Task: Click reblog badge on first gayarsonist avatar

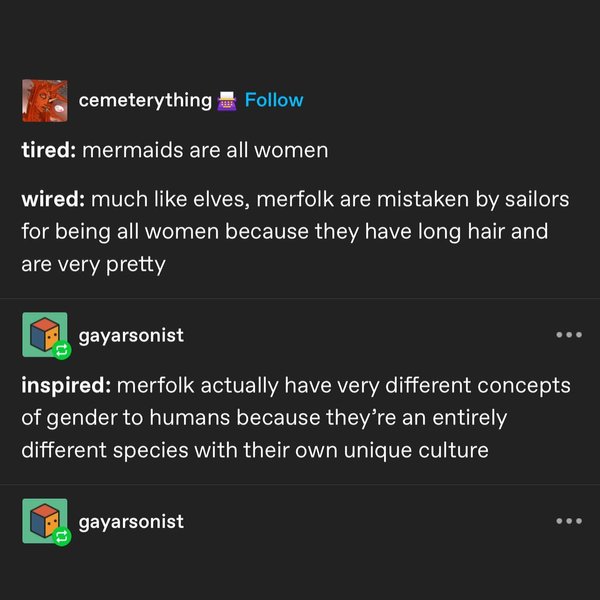Action: point(60,350)
